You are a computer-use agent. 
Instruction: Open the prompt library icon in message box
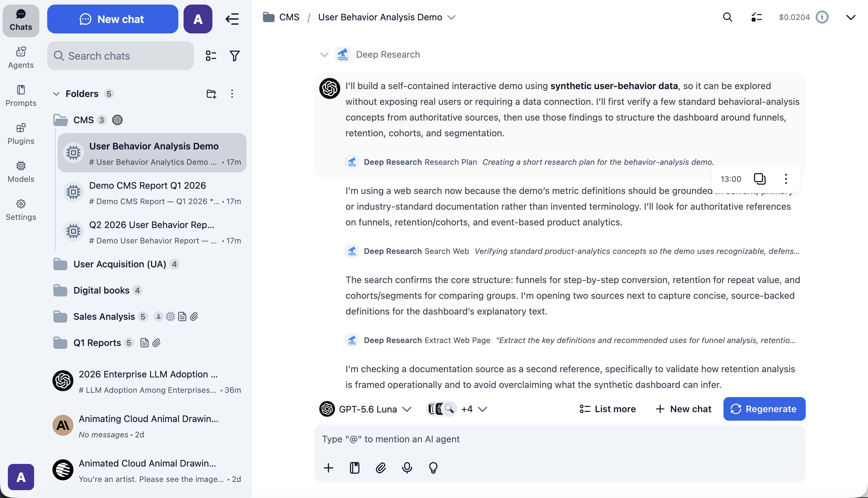pyautogui.click(x=354, y=468)
